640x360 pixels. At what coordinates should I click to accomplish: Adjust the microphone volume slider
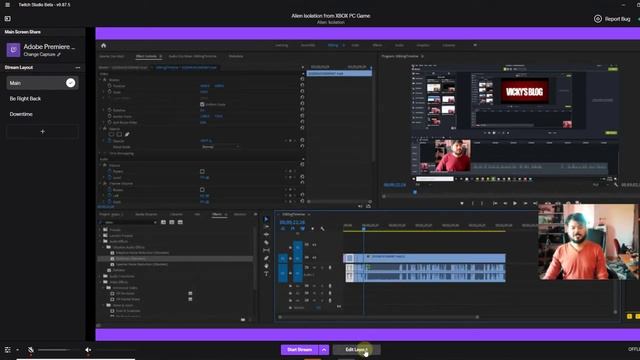pyautogui.click(x=53, y=350)
